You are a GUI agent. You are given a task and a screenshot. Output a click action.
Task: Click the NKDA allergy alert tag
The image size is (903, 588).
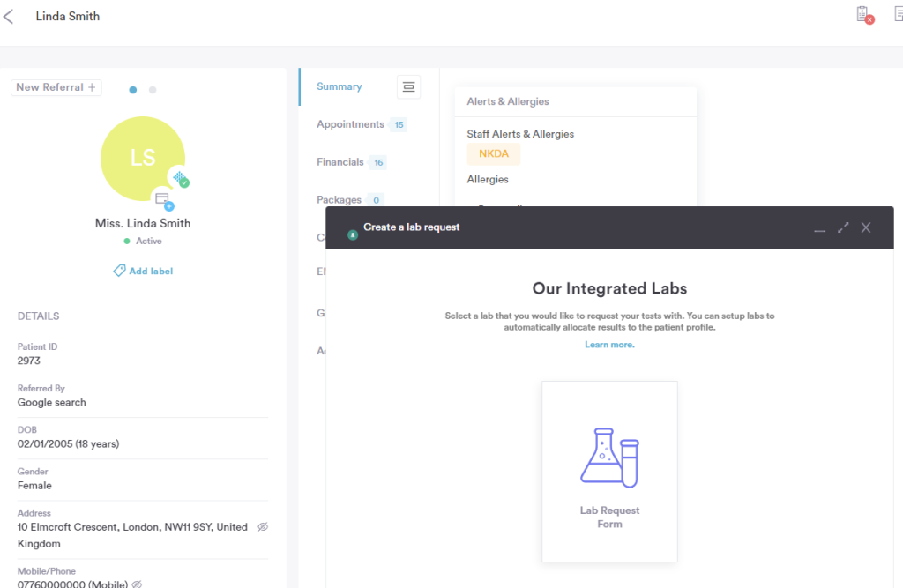pyautogui.click(x=493, y=154)
